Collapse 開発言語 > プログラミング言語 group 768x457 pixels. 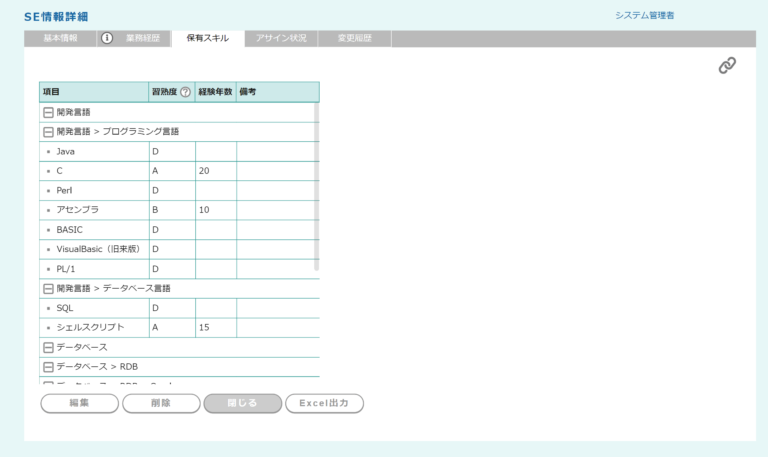(x=48, y=131)
